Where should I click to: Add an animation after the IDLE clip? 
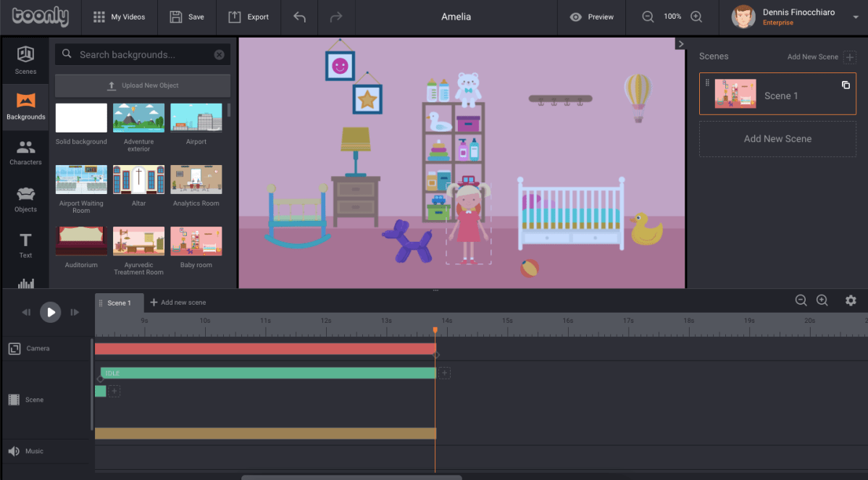[x=445, y=373]
